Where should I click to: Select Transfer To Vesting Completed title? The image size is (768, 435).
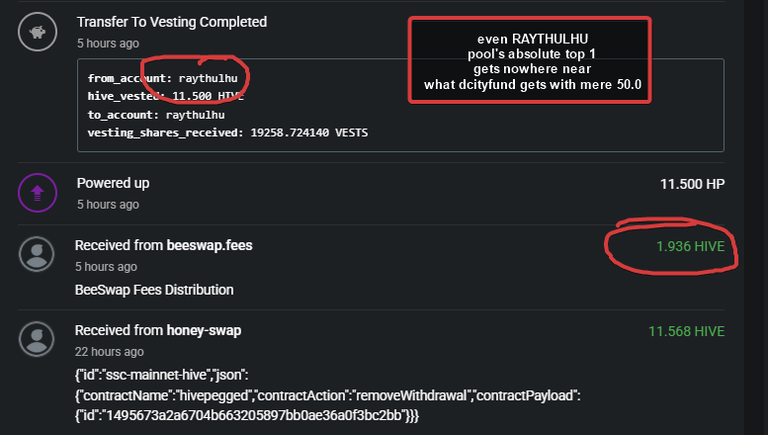click(x=172, y=22)
